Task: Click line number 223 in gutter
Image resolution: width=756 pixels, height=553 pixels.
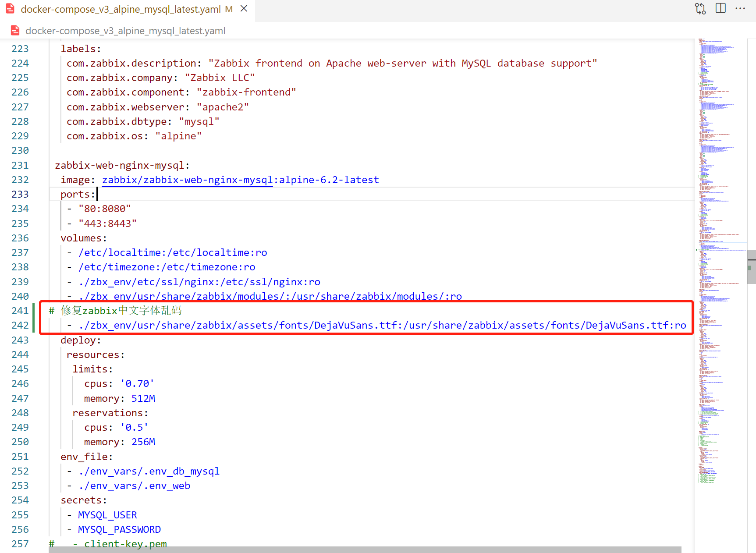Action: point(20,49)
